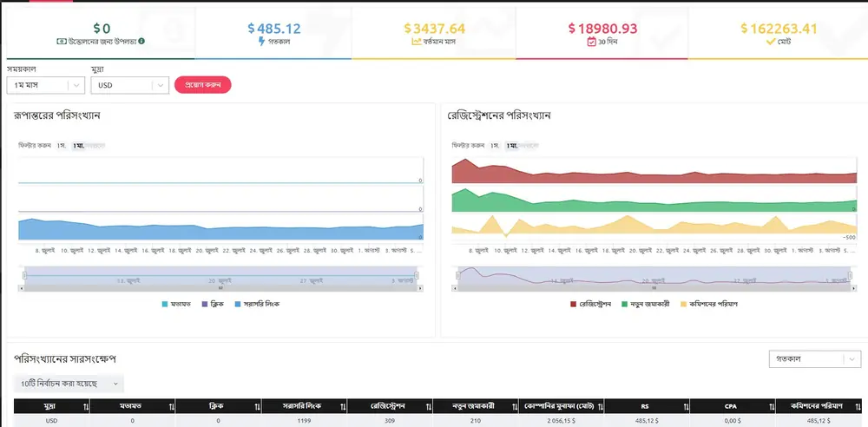Viewport: 868px width, 427px height.
Task: Click the blue সরাসরি লিংক area in conversion chart
Action: pos(221,233)
